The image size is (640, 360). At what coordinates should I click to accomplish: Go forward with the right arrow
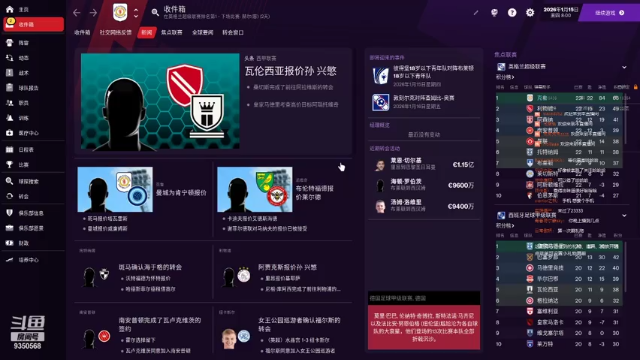(x=93, y=13)
